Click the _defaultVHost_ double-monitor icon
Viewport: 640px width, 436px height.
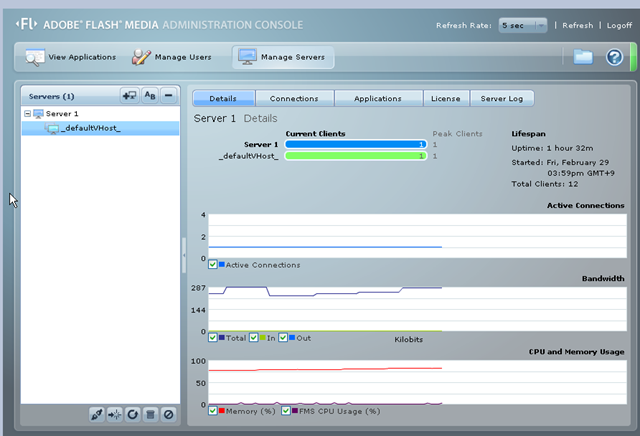click(52, 129)
